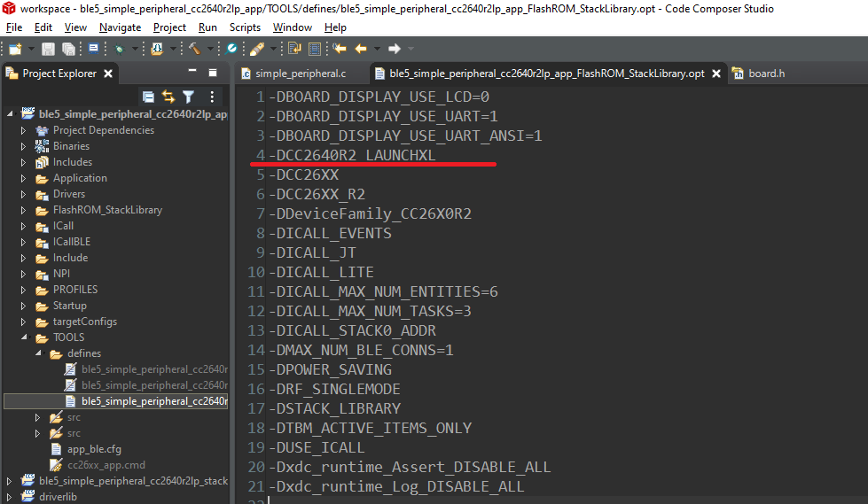Click line -DCC2640R2_LAUNCHXL in editor
This screenshot has width=868, height=504.
(352, 156)
